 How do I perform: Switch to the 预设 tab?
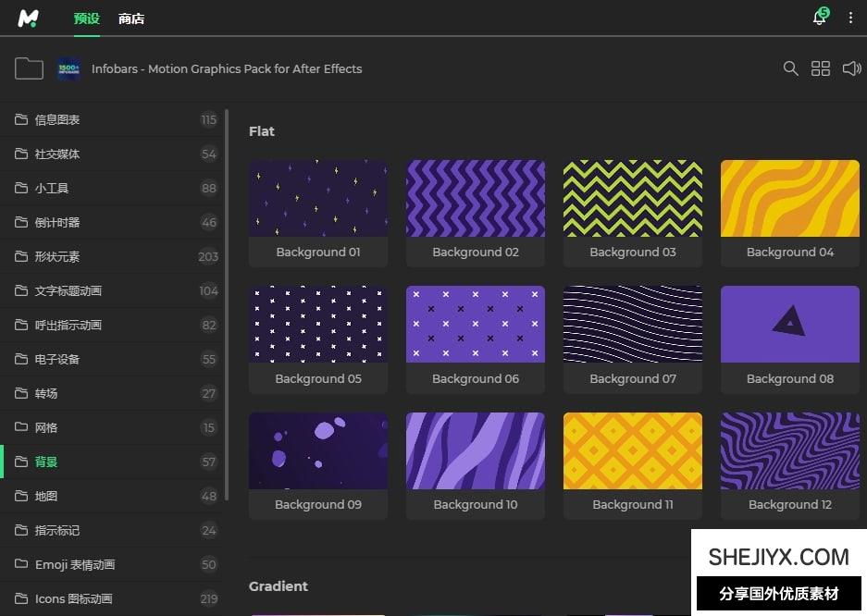tap(86, 18)
